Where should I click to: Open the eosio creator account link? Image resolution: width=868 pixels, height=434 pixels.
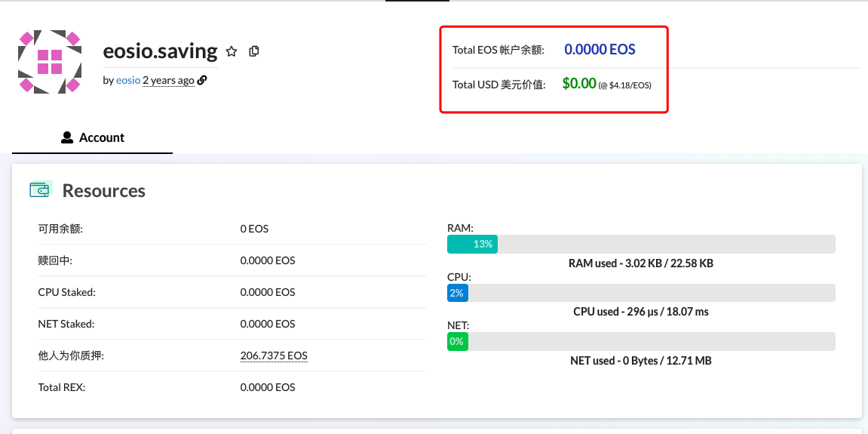128,80
